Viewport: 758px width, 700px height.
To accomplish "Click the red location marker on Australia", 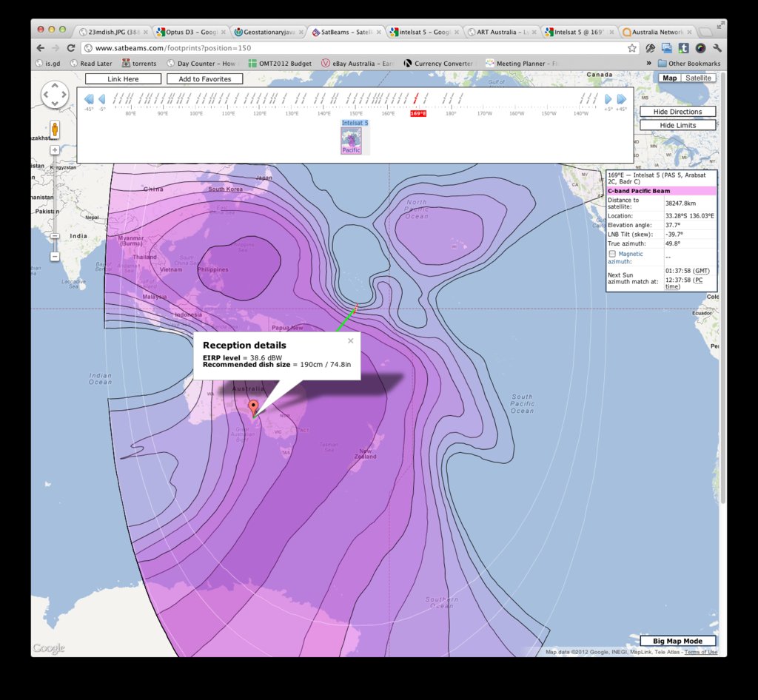I will (253, 408).
